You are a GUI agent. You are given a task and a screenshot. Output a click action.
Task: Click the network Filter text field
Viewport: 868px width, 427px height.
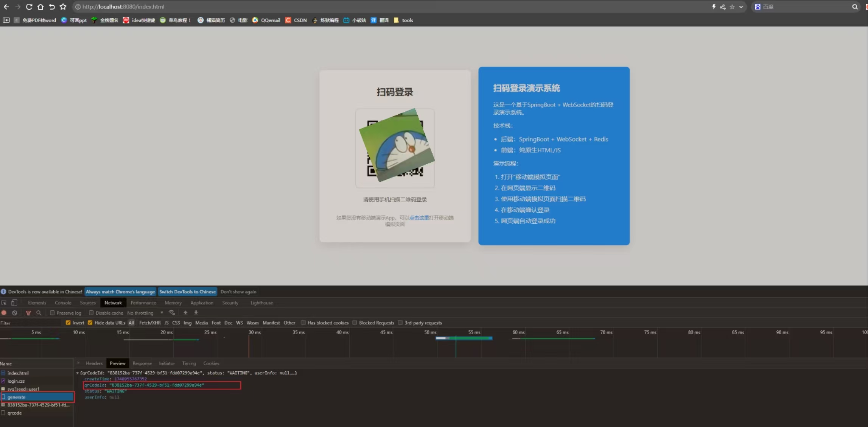pyautogui.click(x=31, y=323)
